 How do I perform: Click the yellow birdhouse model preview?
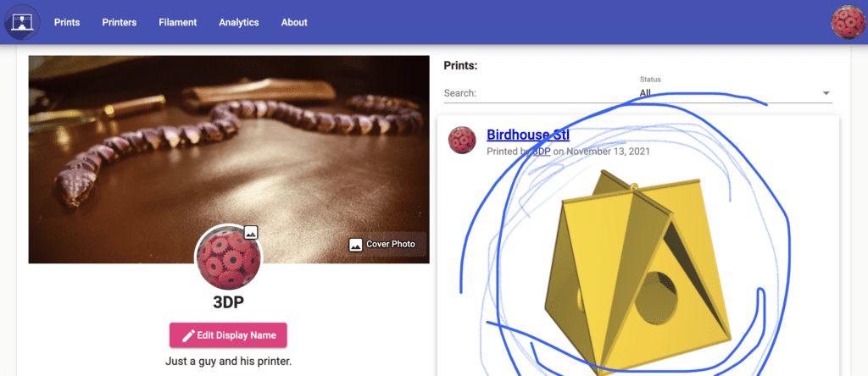tap(637, 271)
